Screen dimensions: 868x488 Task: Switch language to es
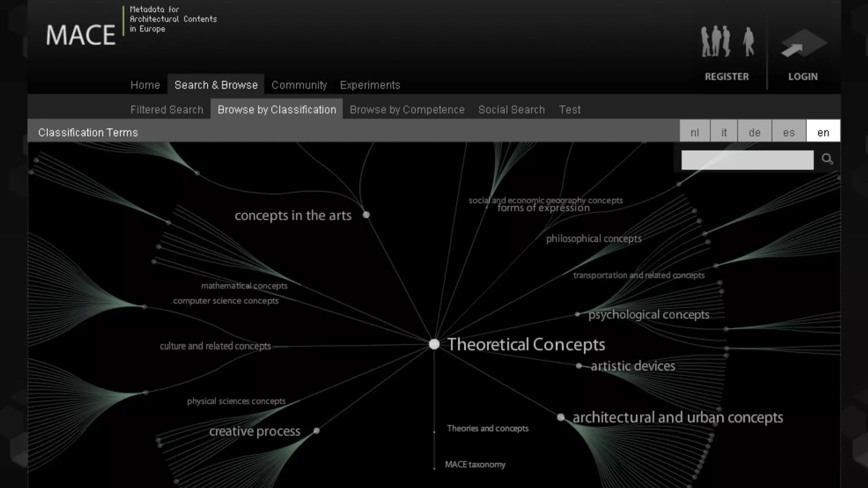coord(789,132)
